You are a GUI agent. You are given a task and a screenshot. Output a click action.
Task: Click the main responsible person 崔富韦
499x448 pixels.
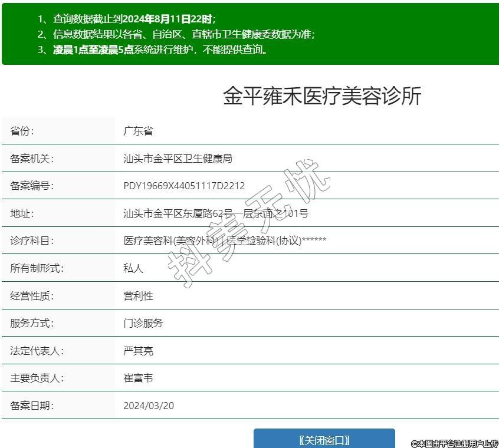pyautogui.click(x=138, y=378)
